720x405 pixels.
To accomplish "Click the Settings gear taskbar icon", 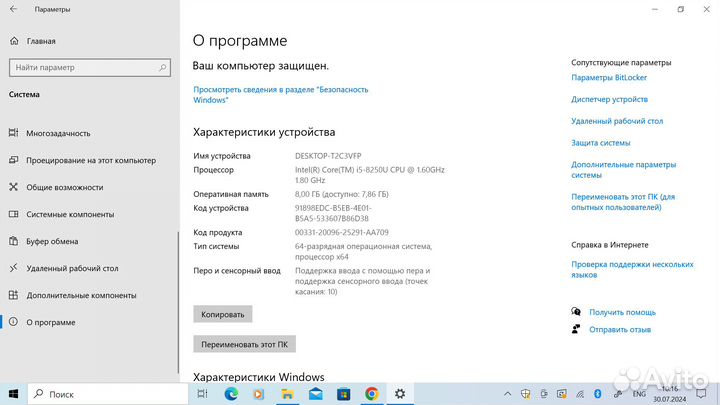I will 400,394.
